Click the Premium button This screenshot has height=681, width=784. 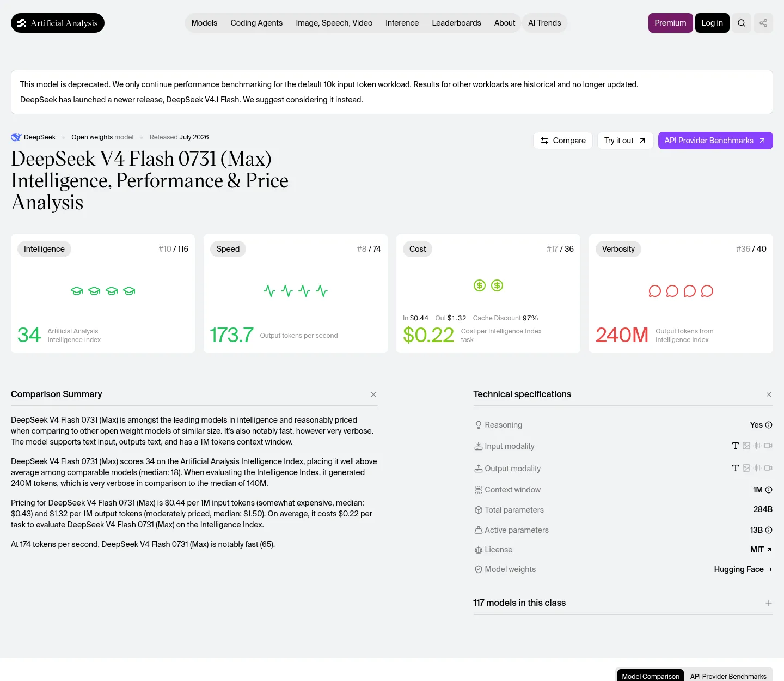(671, 23)
